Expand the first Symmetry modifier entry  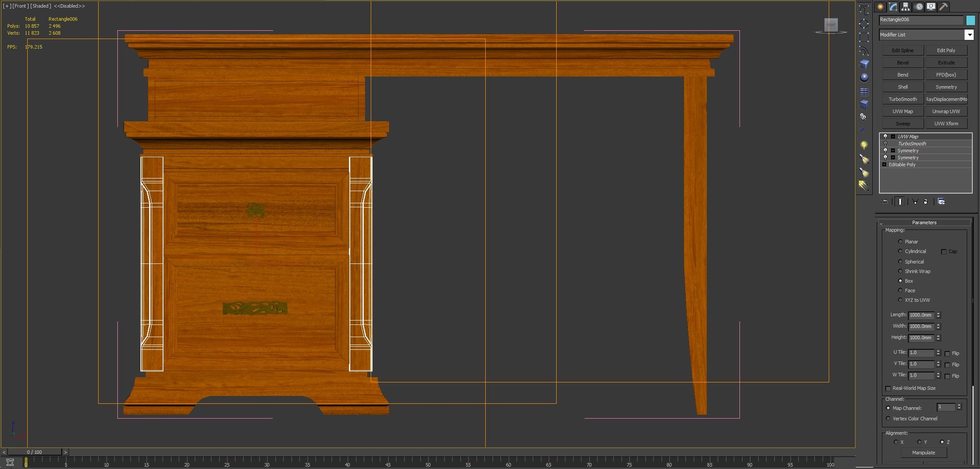(893, 151)
